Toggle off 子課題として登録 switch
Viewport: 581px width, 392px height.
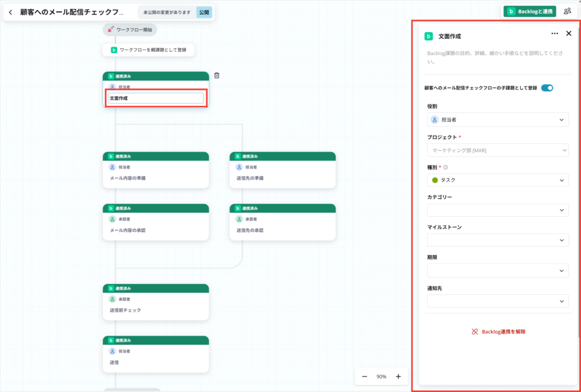(547, 88)
